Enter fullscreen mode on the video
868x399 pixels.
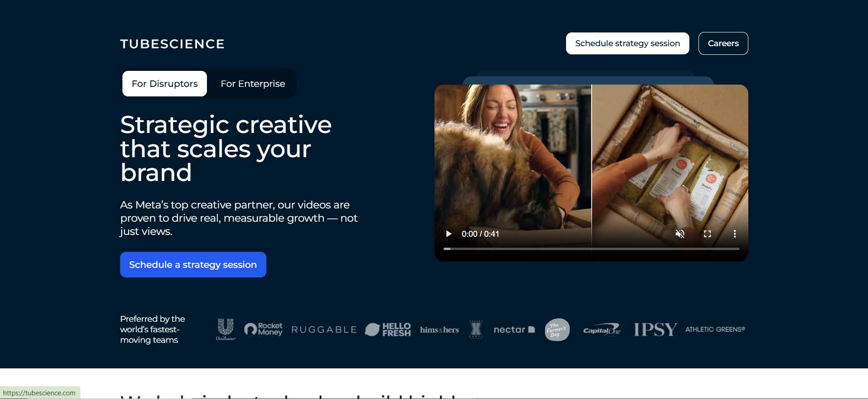[707, 234]
